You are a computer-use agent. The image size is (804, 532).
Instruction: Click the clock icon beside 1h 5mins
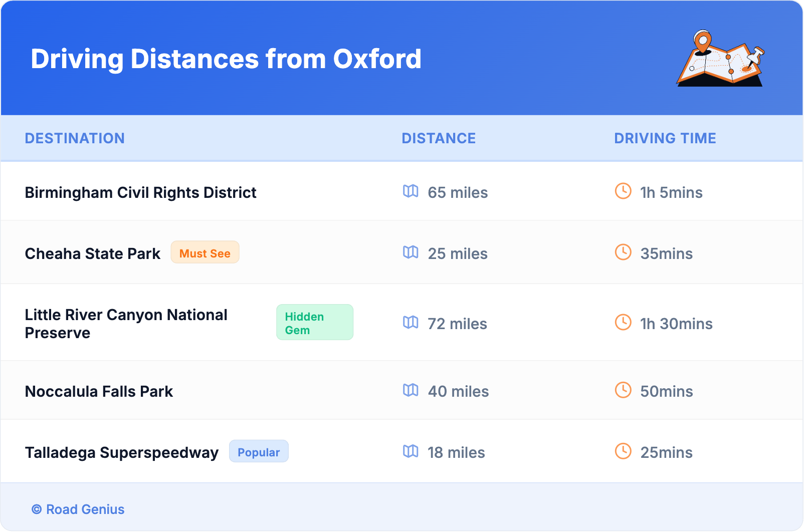[623, 191]
